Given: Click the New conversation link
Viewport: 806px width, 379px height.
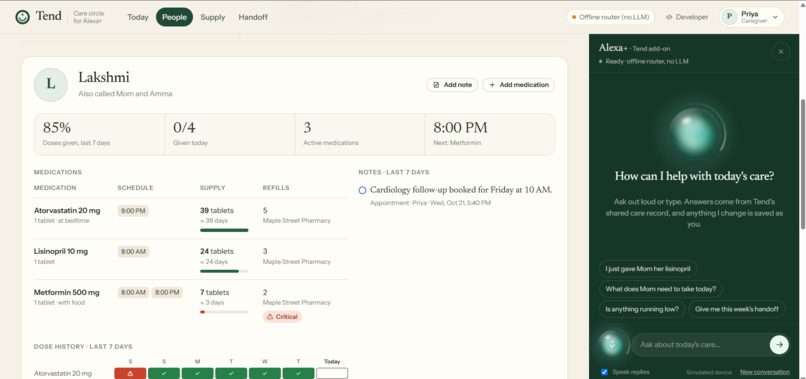Looking at the screenshot, I should [764, 372].
